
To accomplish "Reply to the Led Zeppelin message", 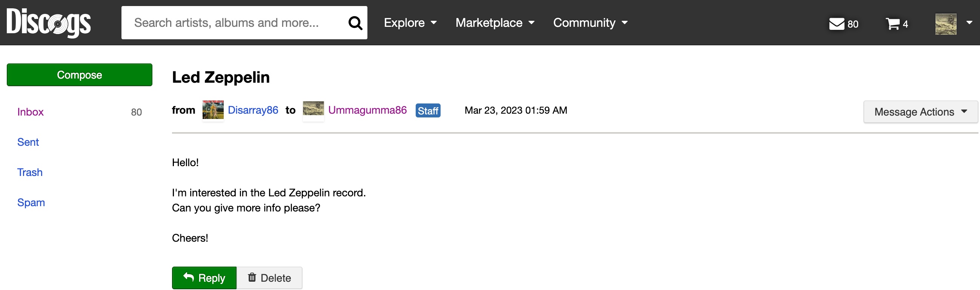I will (204, 278).
